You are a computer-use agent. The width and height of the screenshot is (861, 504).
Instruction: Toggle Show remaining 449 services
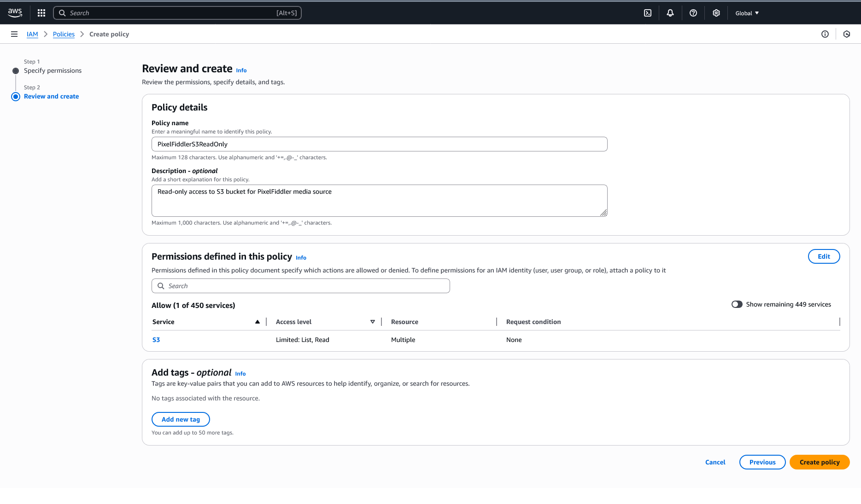[x=737, y=304]
